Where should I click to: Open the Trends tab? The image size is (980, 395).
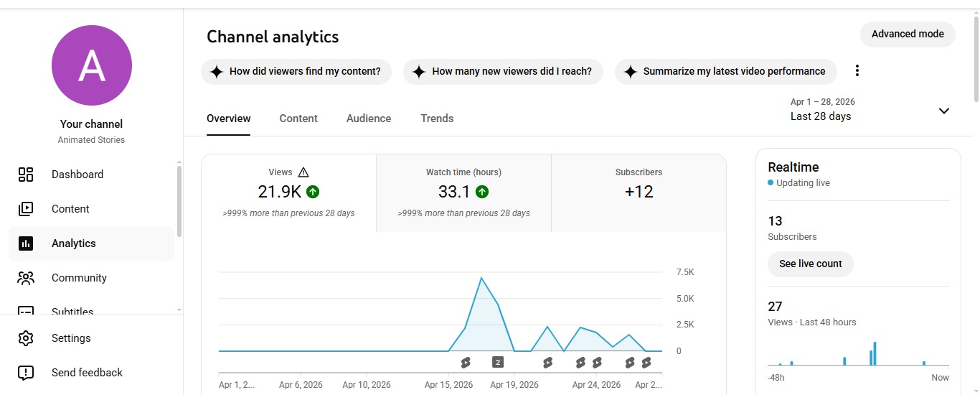437,118
